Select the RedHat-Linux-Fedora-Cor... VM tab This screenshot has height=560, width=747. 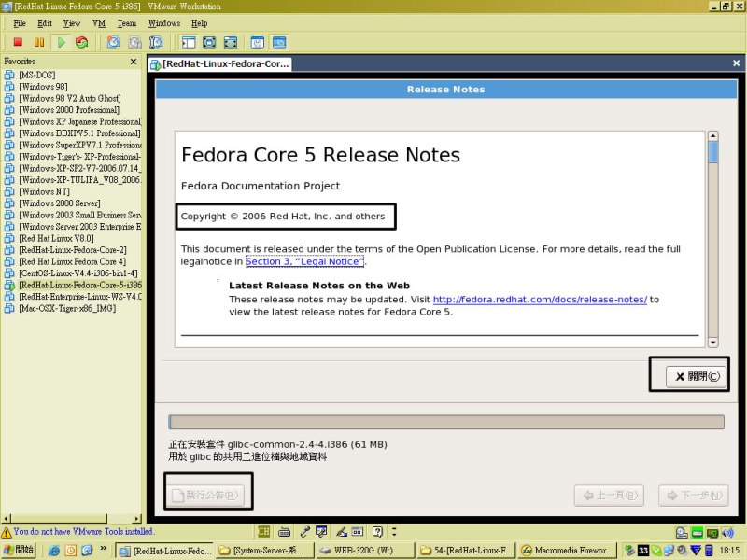(x=219, y=63)
